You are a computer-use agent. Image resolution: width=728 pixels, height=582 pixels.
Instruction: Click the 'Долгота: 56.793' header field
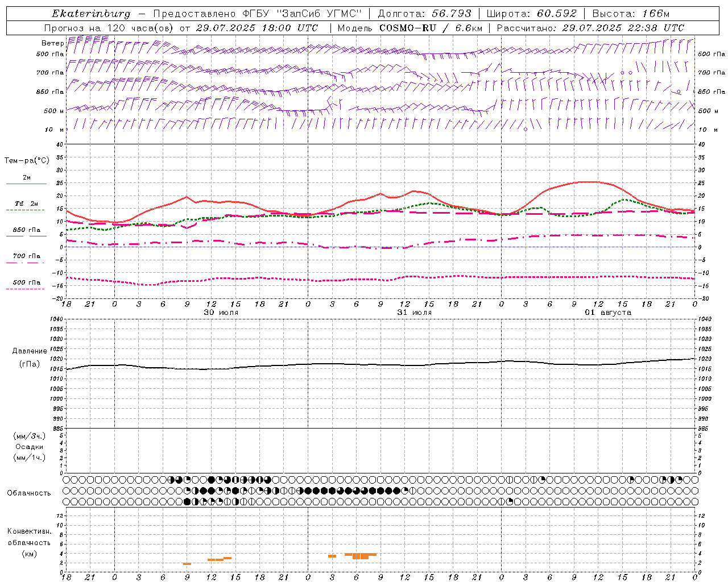point(424,14)
